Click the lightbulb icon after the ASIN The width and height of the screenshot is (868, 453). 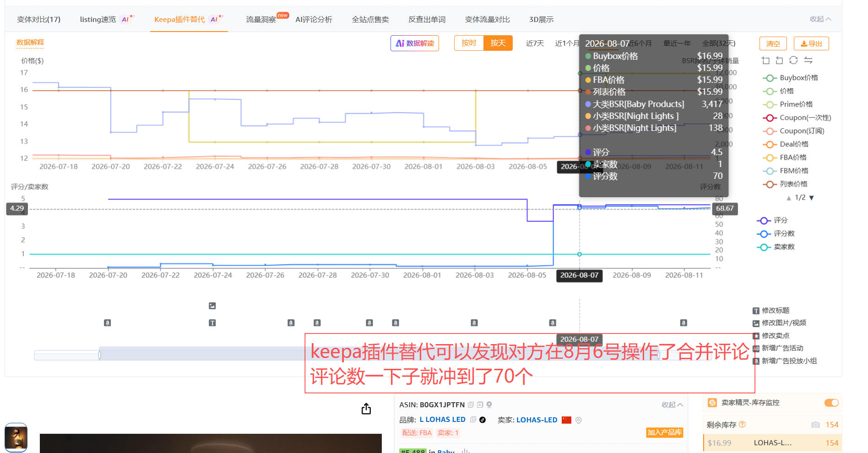click(489, 404)
